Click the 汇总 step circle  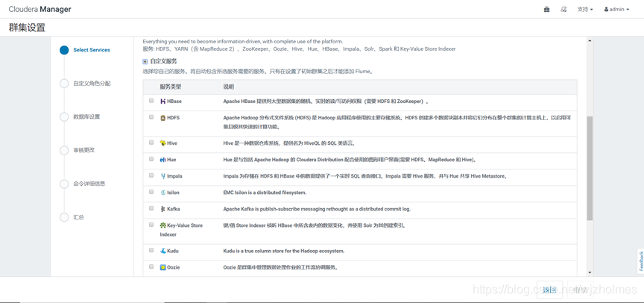click(63, 217)
